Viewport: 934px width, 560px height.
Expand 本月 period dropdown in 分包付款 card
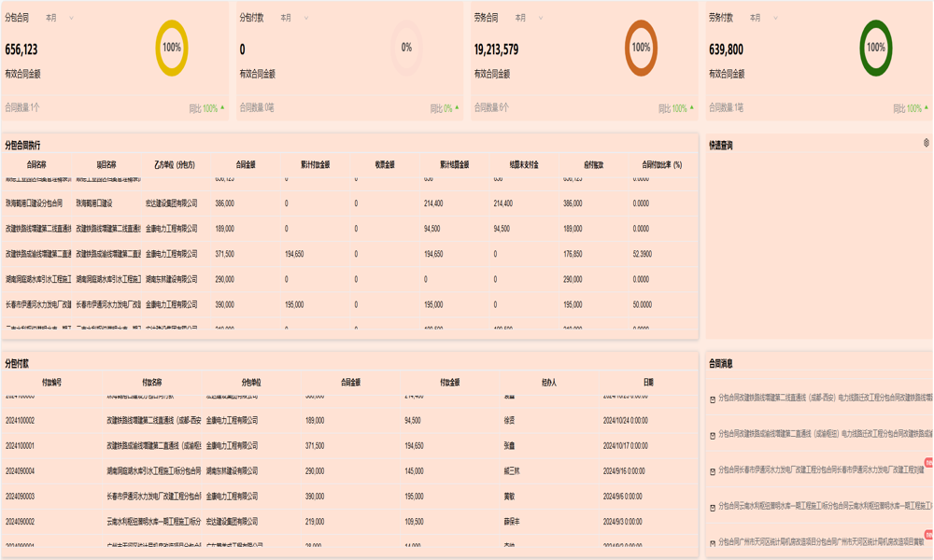pos(293,18)
